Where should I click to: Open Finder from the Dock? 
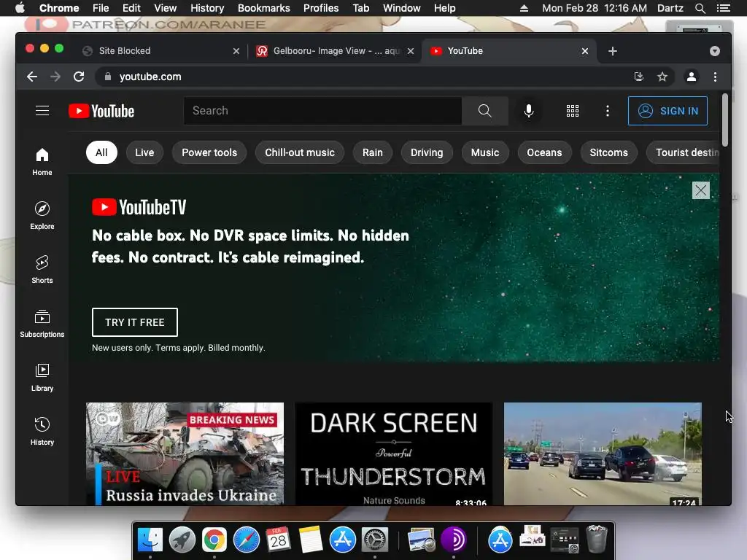[150, 540]
